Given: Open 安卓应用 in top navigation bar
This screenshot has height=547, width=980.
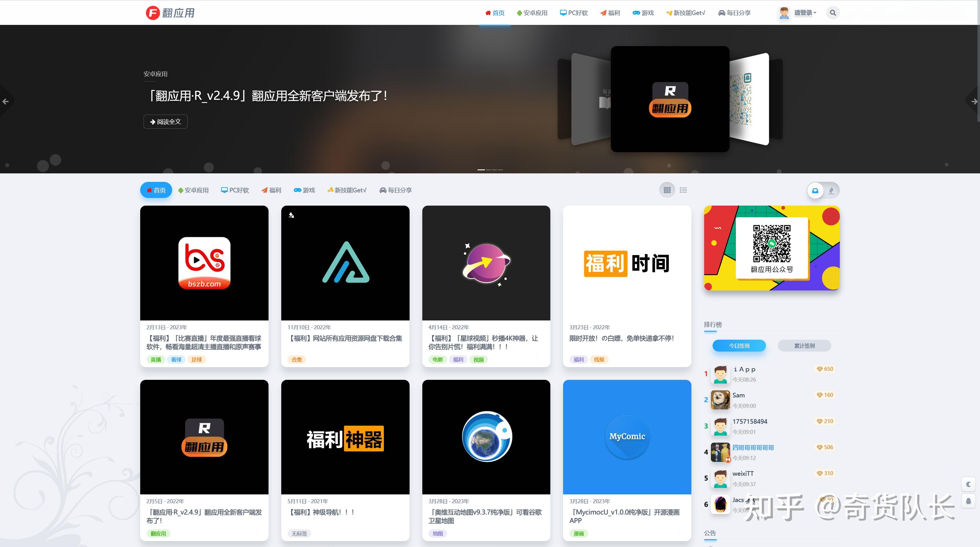Looking at the screenshot, I should click(x=532, y=13).
